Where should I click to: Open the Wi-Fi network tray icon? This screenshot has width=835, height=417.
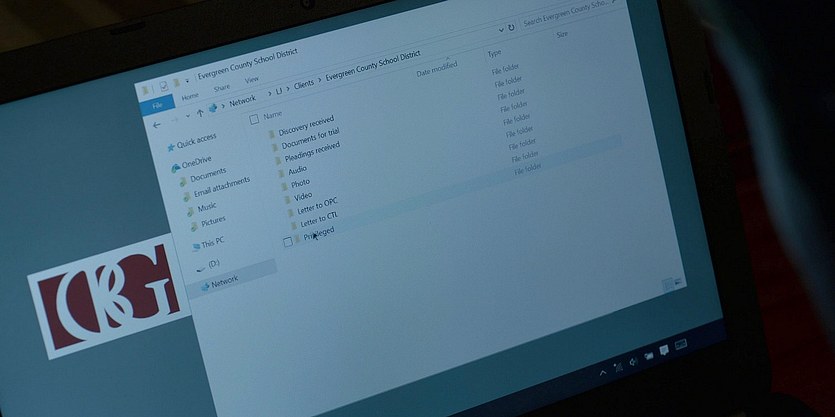(618, 367)
